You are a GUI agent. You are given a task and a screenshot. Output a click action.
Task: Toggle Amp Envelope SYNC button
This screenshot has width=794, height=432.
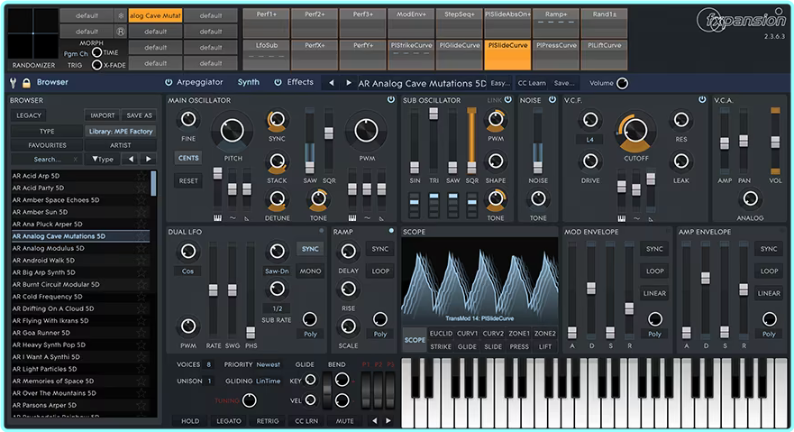coord(768,249)
